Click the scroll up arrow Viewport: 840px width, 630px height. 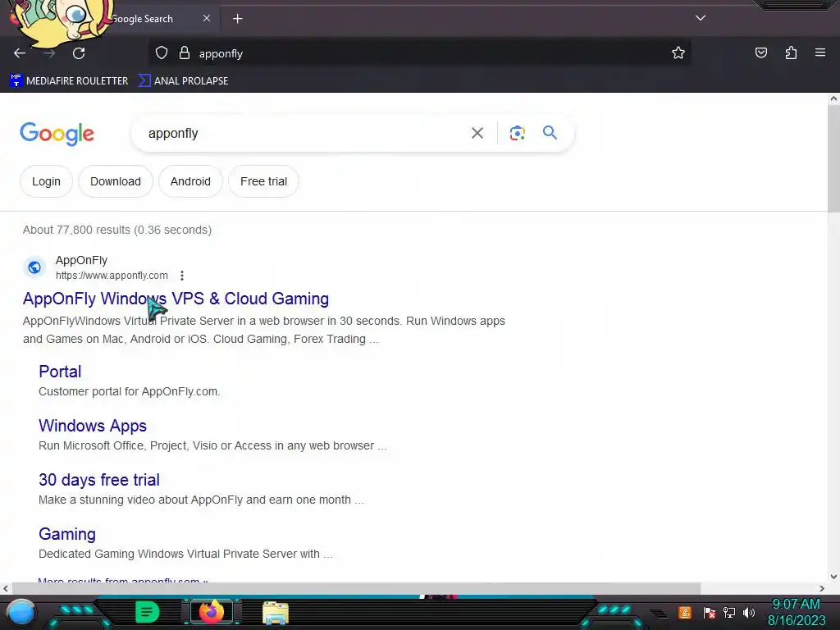[x=833, y=98]
